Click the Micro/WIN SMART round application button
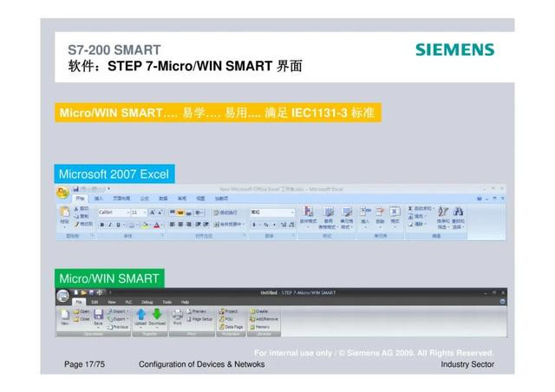Image resolution: width=555 pixels, height=392 pixels. [63, 297]
